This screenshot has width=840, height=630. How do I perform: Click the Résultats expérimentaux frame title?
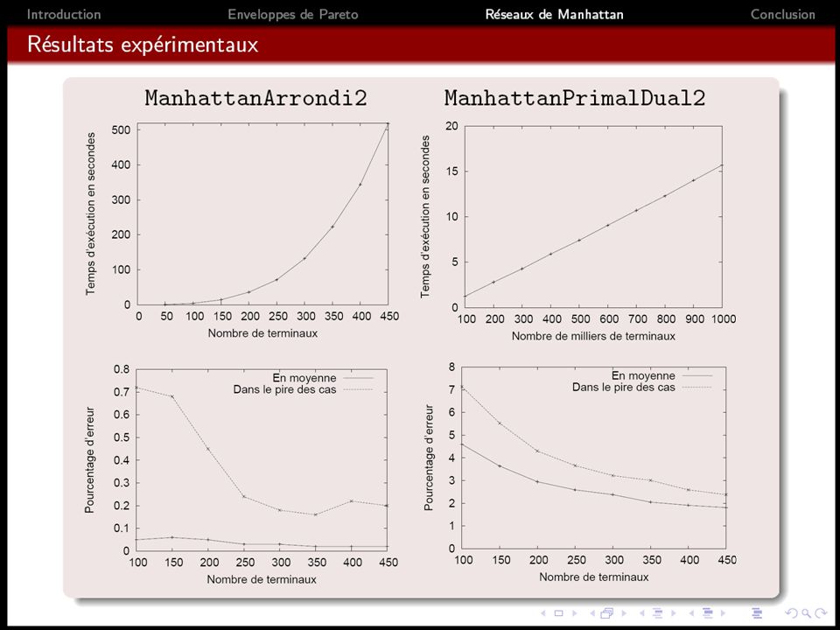pyautogui.click(x=143, y=45)
